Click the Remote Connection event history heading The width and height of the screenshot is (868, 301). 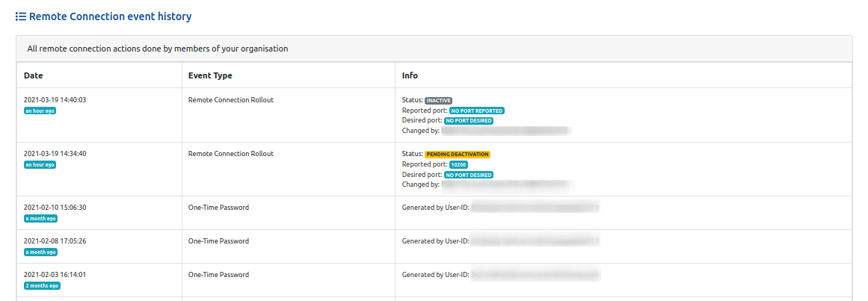coord(110,16)
